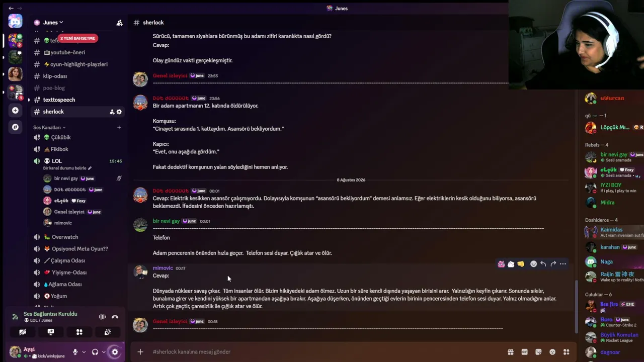This screenshot has height=362, width=644.
Task: Mute the microphone in user panel
Action: 75,352
